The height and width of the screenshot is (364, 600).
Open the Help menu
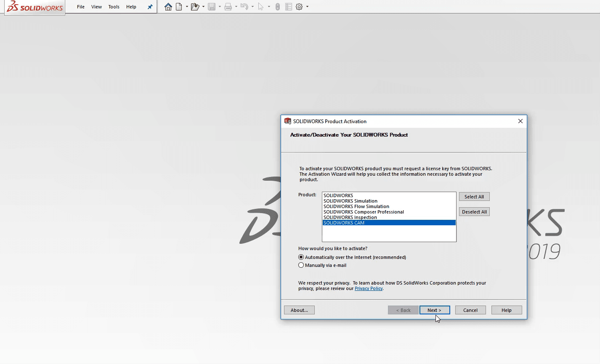131,7
